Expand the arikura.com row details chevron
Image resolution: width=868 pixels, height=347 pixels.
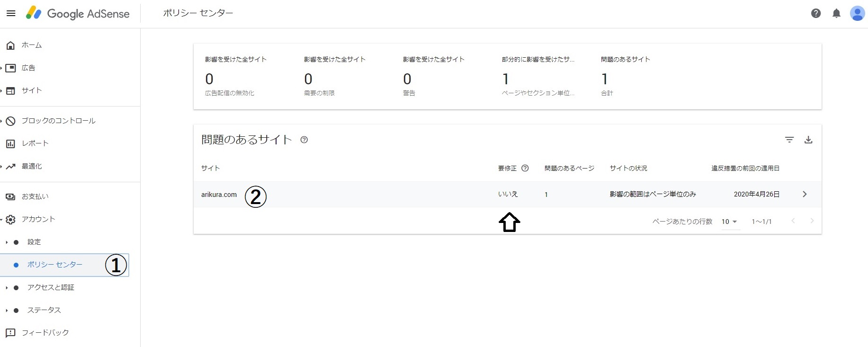tap(804, 194)
